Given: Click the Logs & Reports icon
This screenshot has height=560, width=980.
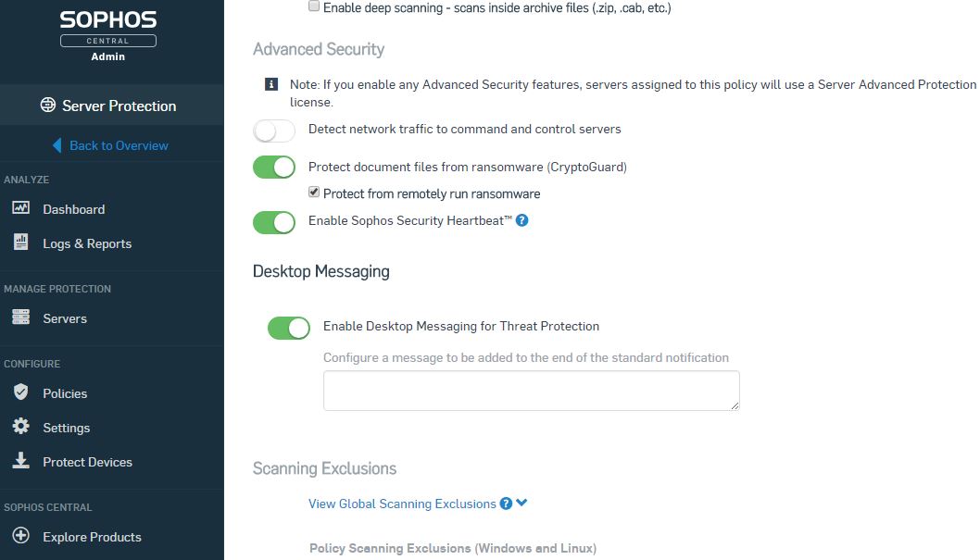Looking at the screenshot, I should pos(20,243).
